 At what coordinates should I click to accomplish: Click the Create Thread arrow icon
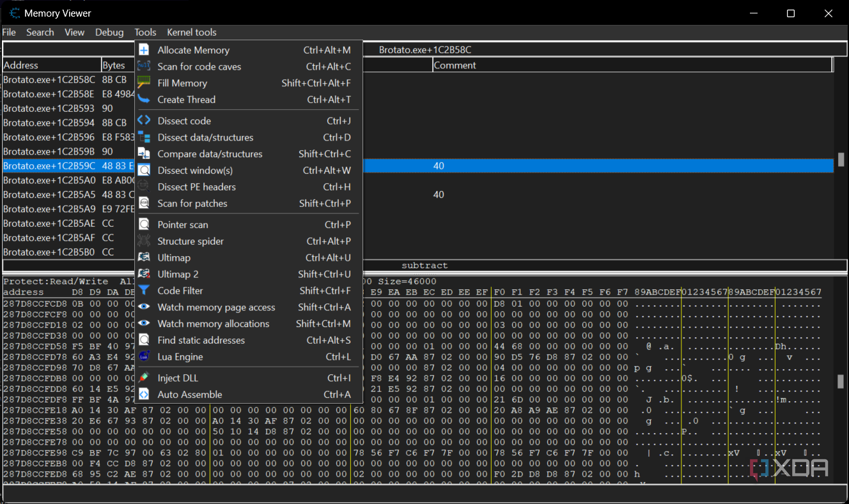tap(144, 100)
